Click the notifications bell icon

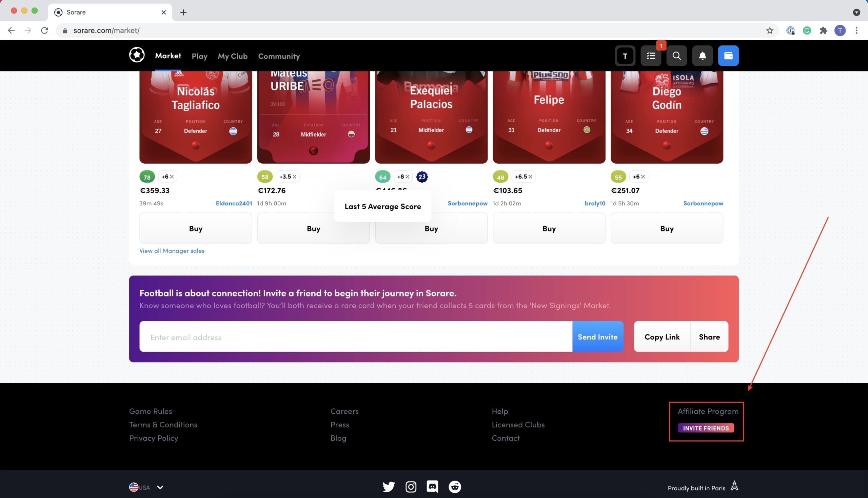click(x=702, y=56)
